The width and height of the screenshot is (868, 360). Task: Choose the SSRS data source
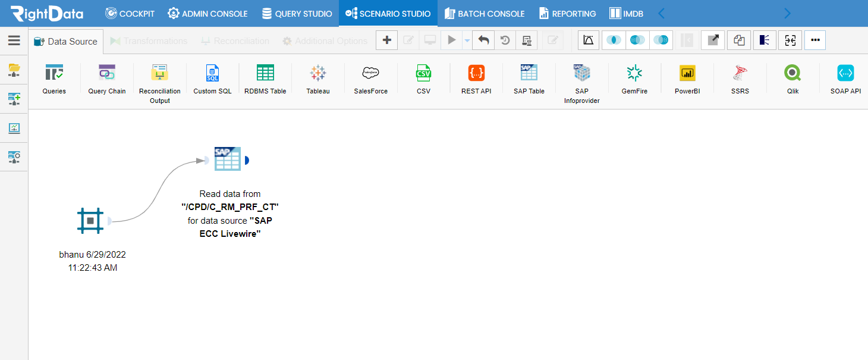[740, 79]
